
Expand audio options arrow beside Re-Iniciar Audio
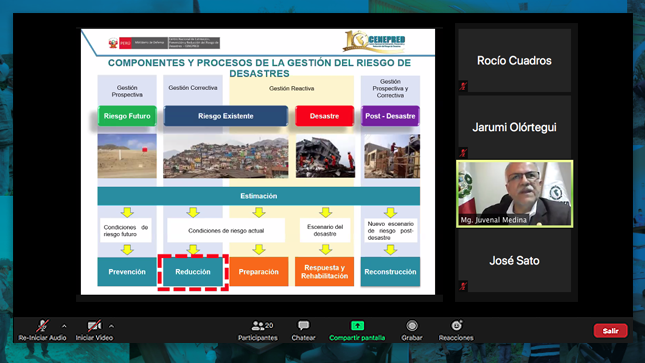64,326
